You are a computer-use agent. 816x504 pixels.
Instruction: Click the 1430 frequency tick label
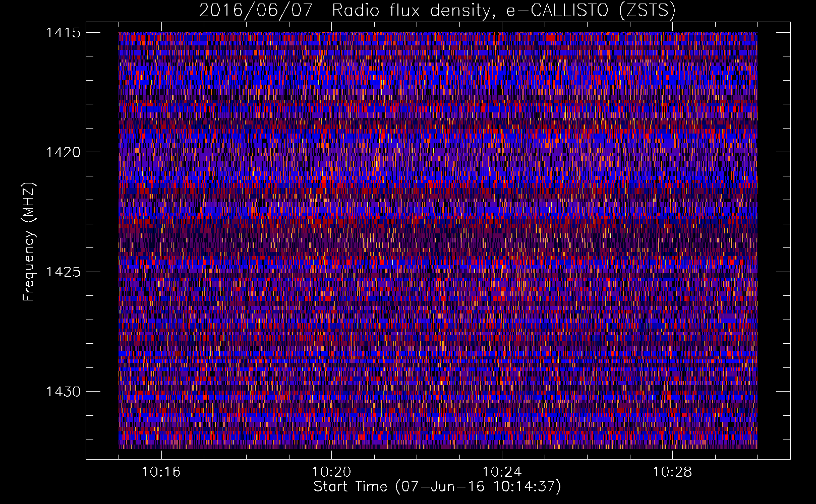click(x=63, y=392)
